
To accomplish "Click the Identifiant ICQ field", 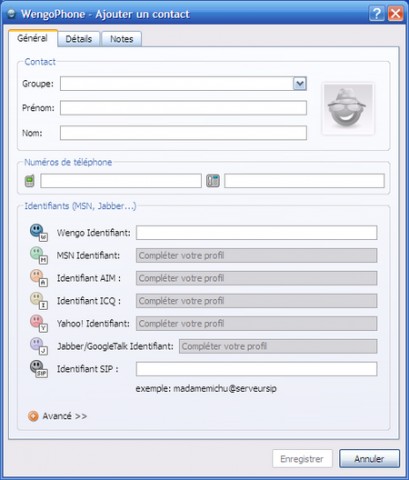I will click(x=256, y=301).
